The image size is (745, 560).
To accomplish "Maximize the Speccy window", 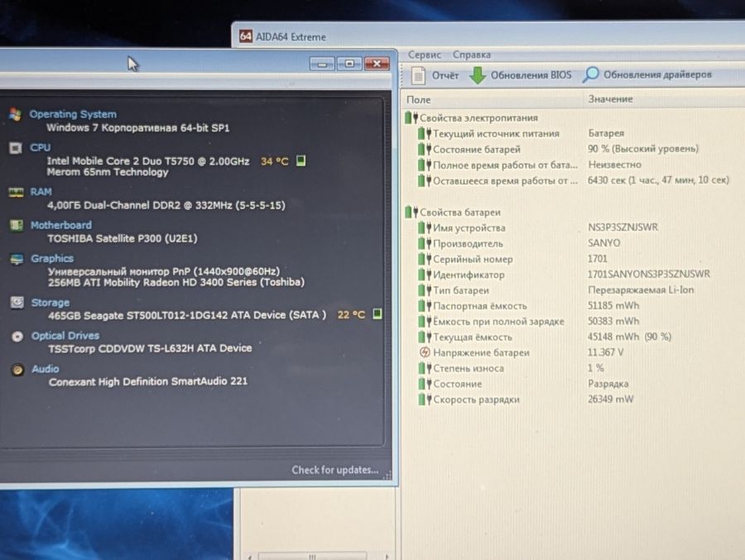I will (x=349, y=64).
